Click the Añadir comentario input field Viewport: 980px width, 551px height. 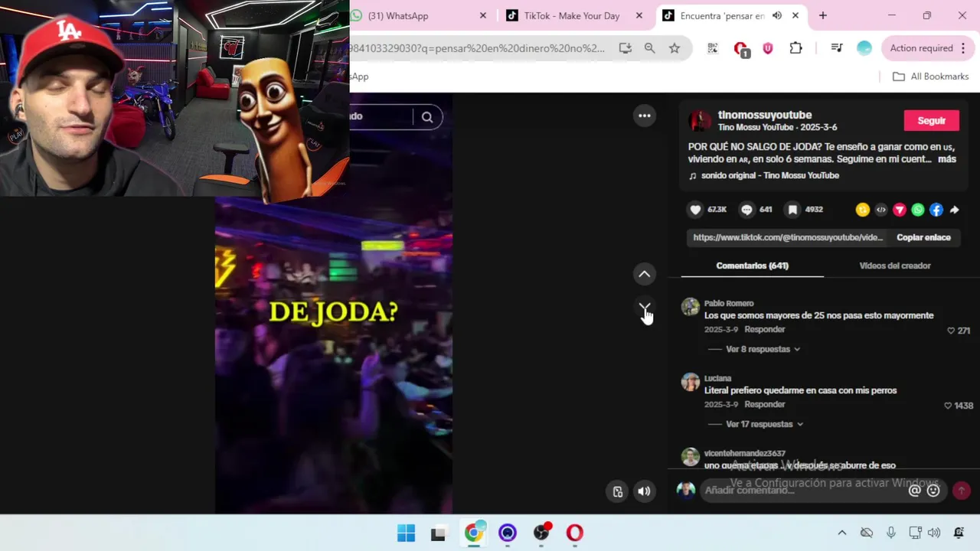click(x=803, y=491)
